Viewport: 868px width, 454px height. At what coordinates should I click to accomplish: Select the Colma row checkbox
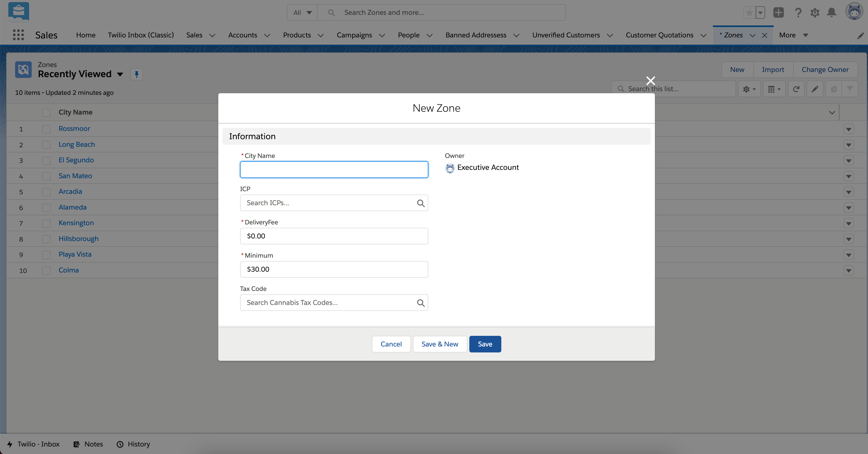point(46,270)
